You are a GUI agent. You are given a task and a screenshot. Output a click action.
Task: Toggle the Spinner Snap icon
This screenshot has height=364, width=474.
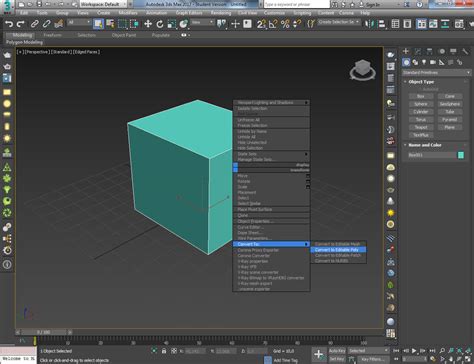coord(297,24)
